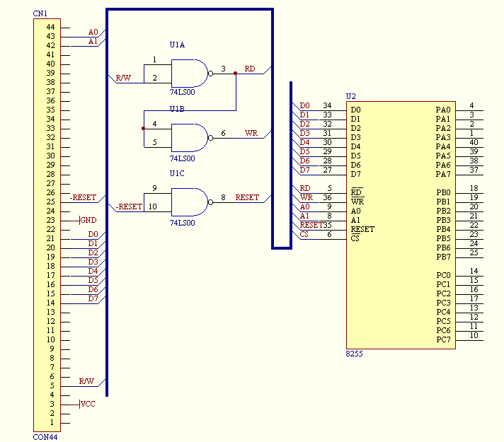Click the CON44 component value text
This screenshot has width=504, height=442.
pyautogui.click(x=44, y=437)
